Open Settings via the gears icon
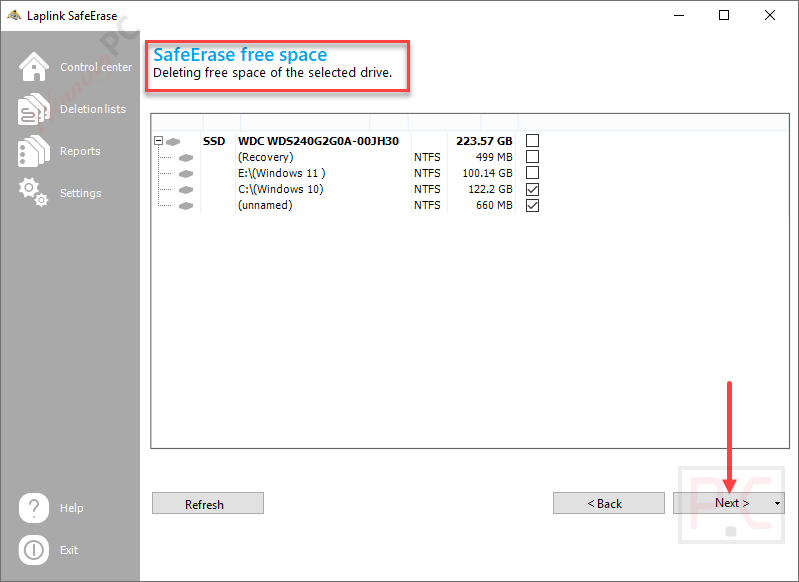The height and width of the screenshot is (582, 799). (34, 192)
